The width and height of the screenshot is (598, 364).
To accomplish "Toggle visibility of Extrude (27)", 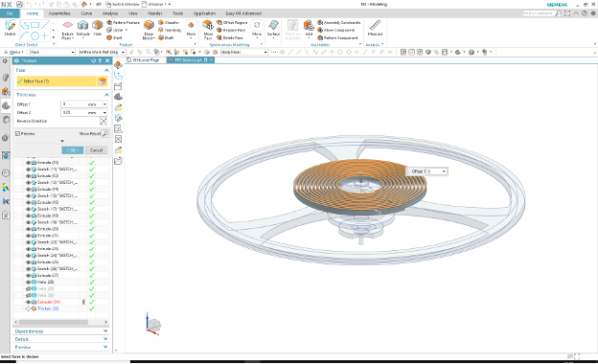I will pos(28,275).
